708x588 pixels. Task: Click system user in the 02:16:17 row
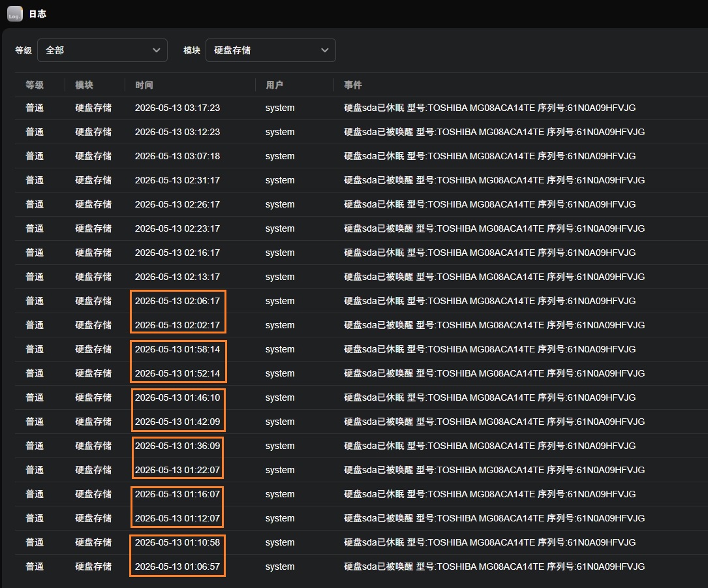pos(280,253)
